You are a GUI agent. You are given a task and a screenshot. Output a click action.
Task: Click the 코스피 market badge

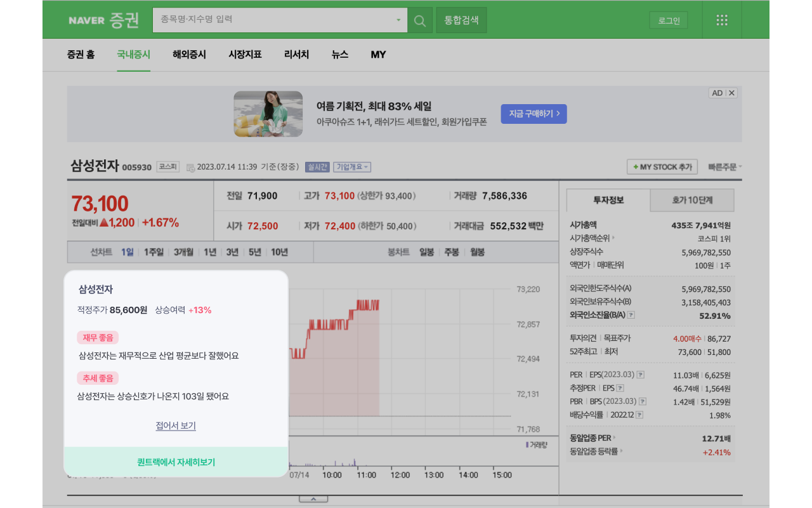click(168, 167)
